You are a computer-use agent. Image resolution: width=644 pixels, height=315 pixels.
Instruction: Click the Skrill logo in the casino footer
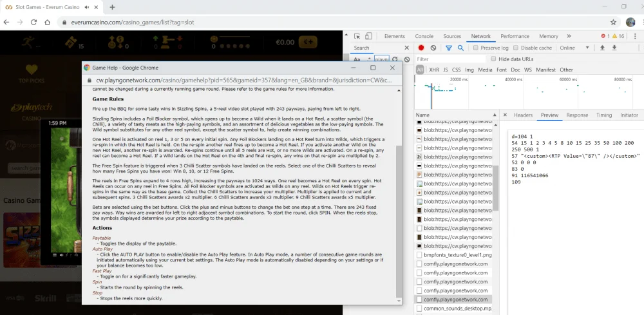click(x=46, y=298)
